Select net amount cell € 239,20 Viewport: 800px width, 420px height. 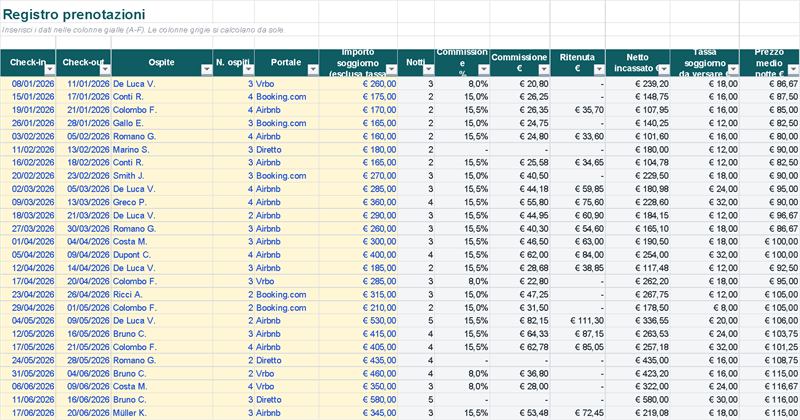(638, 84)
